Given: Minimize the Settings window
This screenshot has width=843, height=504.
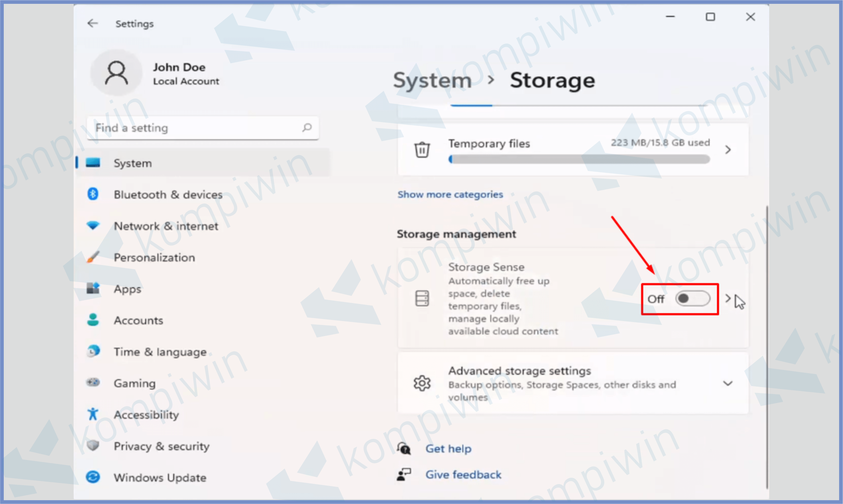Looking at the screenshot, I should click(x=670, y=17).
